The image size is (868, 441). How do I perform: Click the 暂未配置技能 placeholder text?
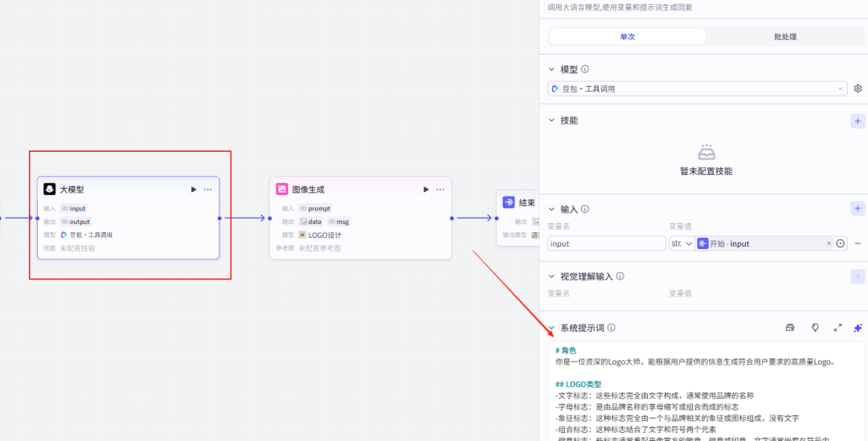pos(706,172)
